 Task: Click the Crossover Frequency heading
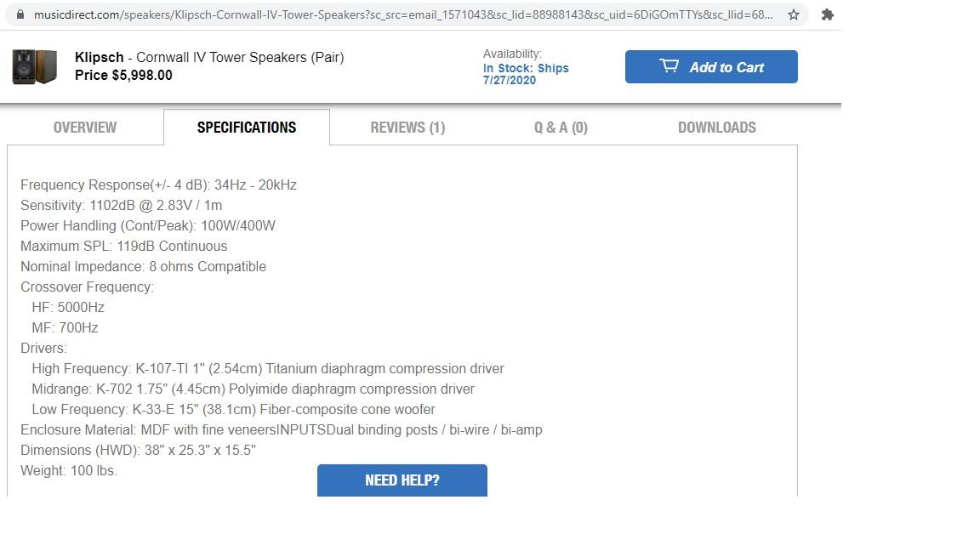87,287
